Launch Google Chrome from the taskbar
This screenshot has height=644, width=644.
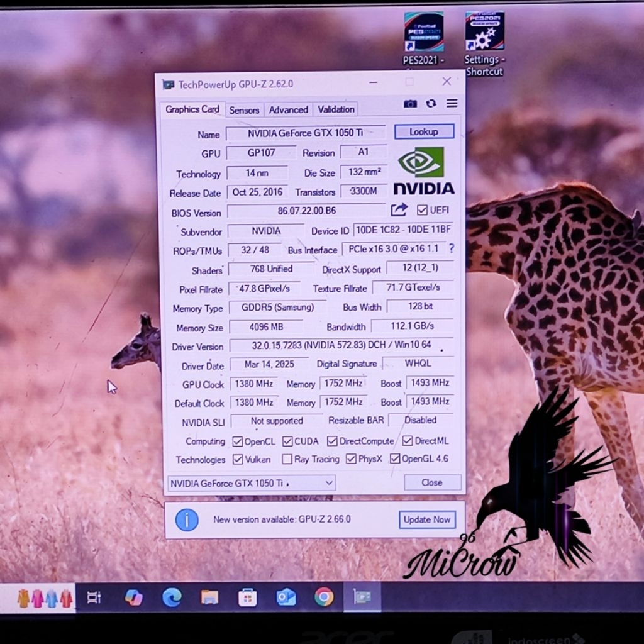click(324, 596)
